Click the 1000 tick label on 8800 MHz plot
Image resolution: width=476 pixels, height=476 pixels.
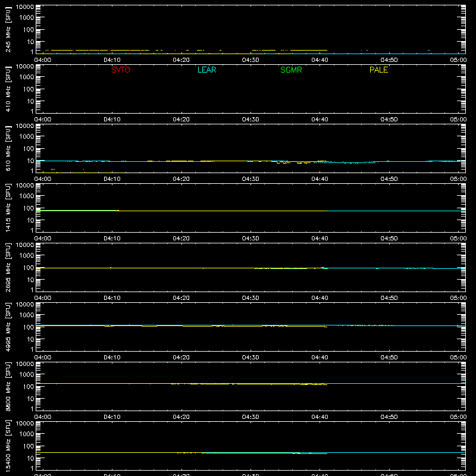tap(27, 374)
